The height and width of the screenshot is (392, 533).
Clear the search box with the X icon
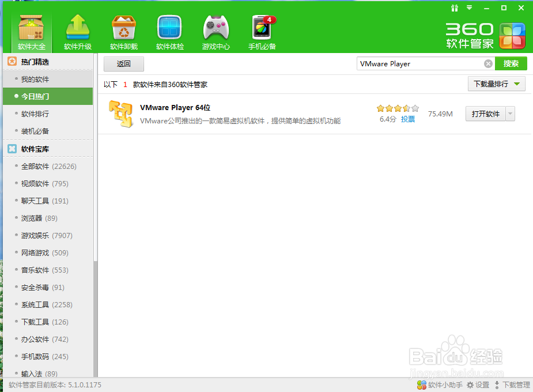[488, 63]
